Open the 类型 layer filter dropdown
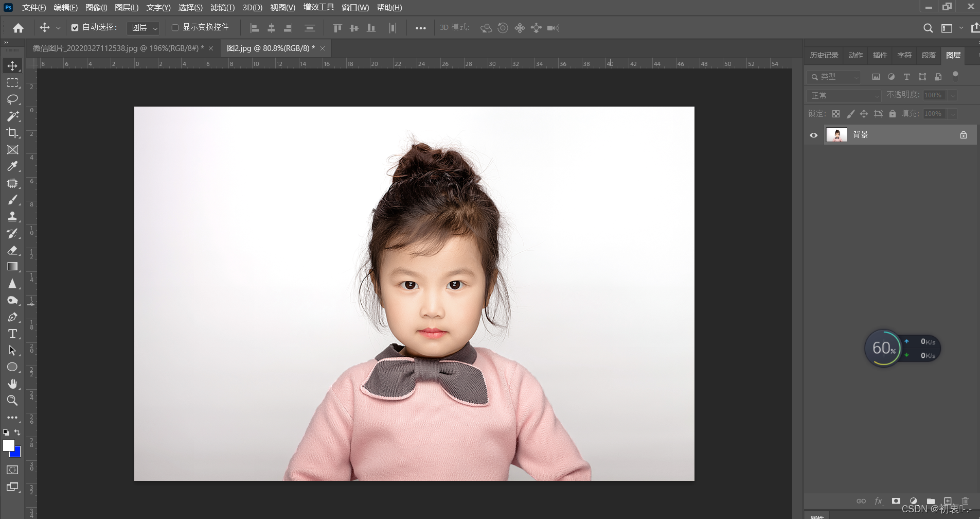 pyautogui.click(x=834, y=77)
